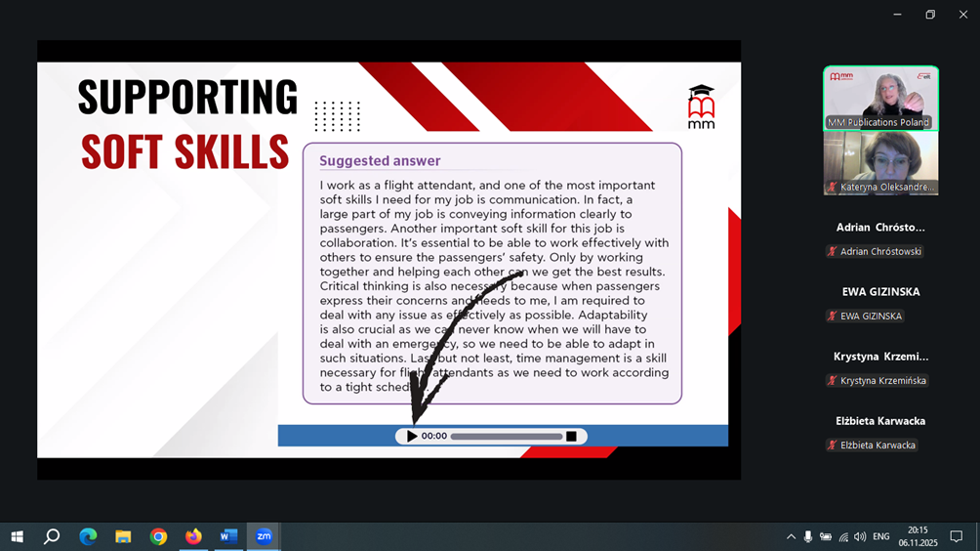Click Krystyna Krzemińska participant name label
This screenshot has height=551, width=980.
coord(882,381)
